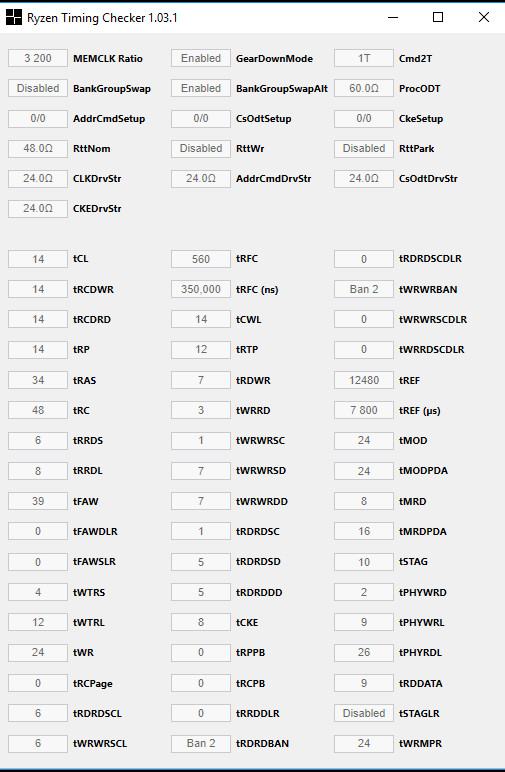Click the Cmd2T value field

364,58
